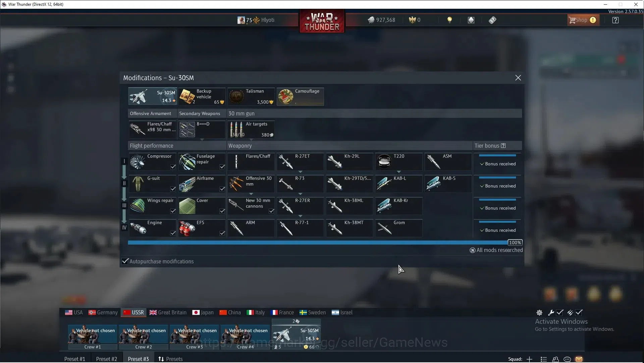Open the R-27ET missile modification
The image size is (644, 363).
tap(300, 162)
